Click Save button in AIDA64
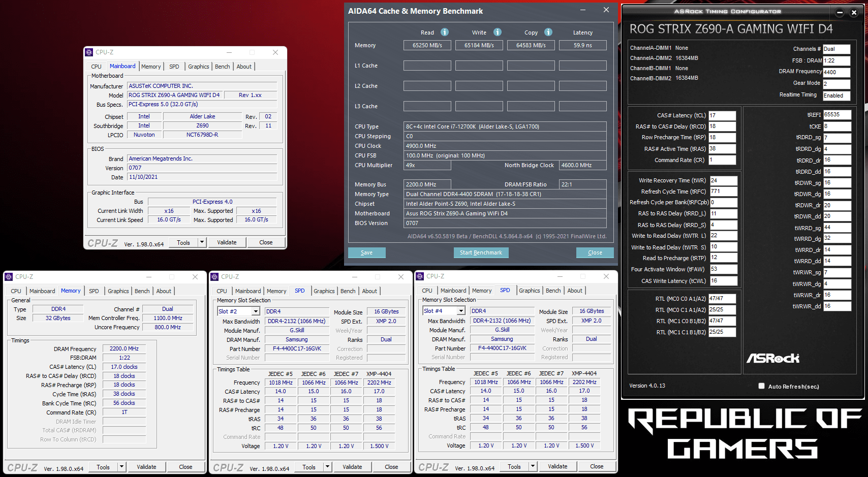The height and width of the screenshot is (477, 868). tap(366, 252)
